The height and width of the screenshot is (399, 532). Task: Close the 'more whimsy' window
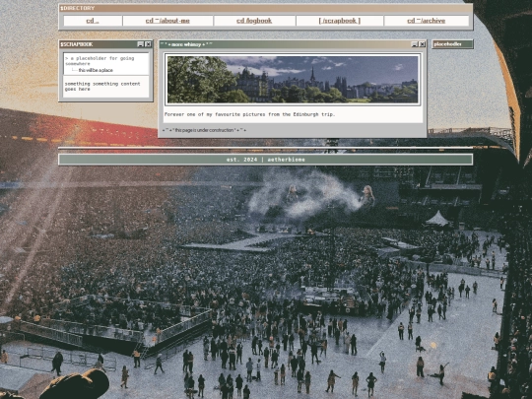tap(422, 44)
